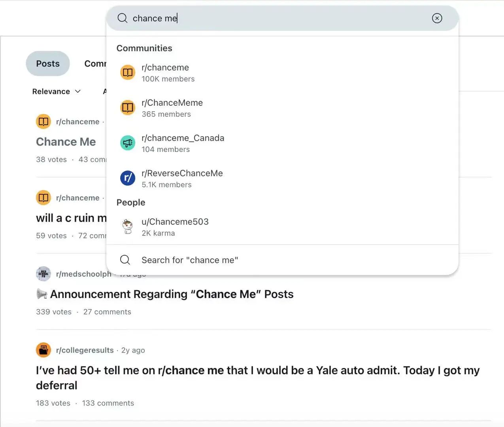Screen dimensions: 504x427
Task: Click "183 votes" on Yale deferral post
Action: tap(53, 403)
